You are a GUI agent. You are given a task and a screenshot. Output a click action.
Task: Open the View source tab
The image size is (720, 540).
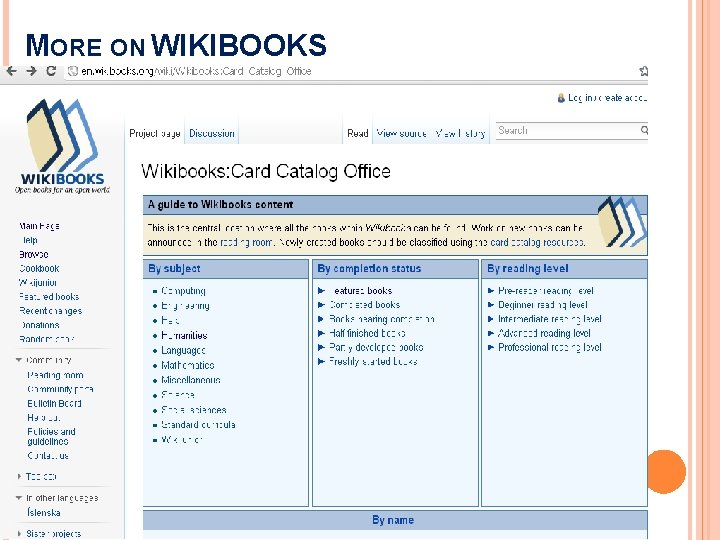[x=401, y=133]
